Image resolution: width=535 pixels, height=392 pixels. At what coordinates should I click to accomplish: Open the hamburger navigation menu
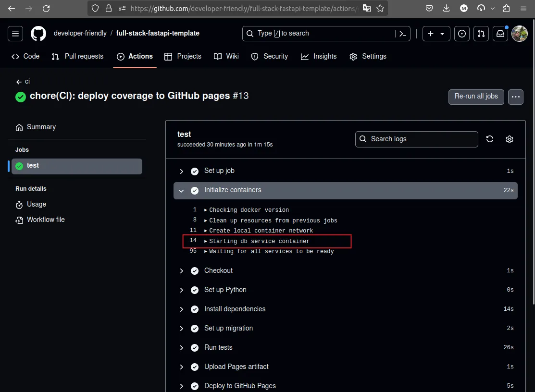[x=15, y=34]
